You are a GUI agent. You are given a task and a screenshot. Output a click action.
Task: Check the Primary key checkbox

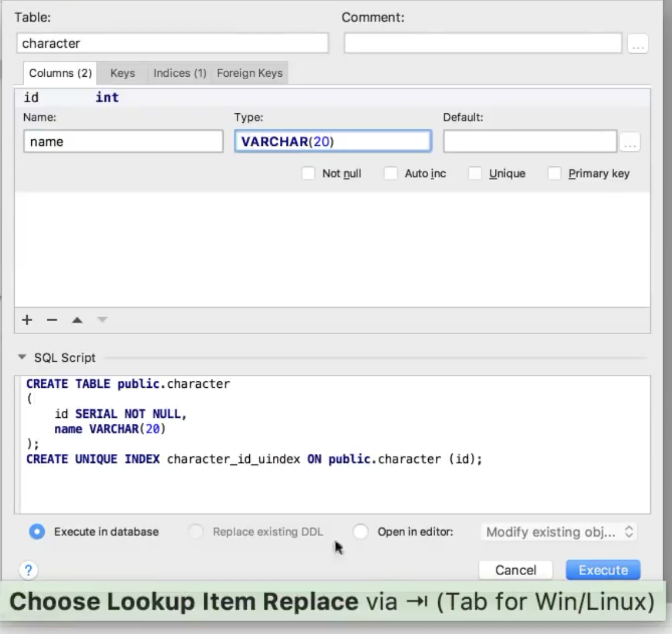(554, 174)
